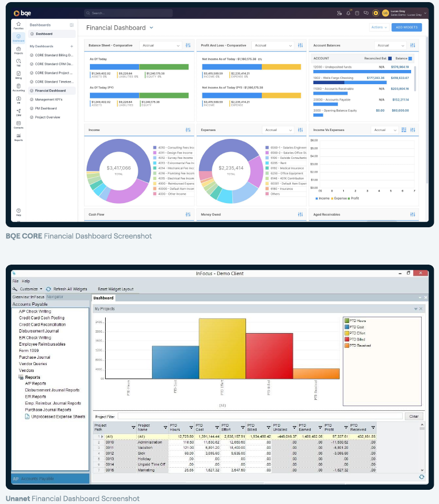Screen dimensions: 439x504
Task: Open Billing module in BQE sidebar
Action: [x=18, y=75]
